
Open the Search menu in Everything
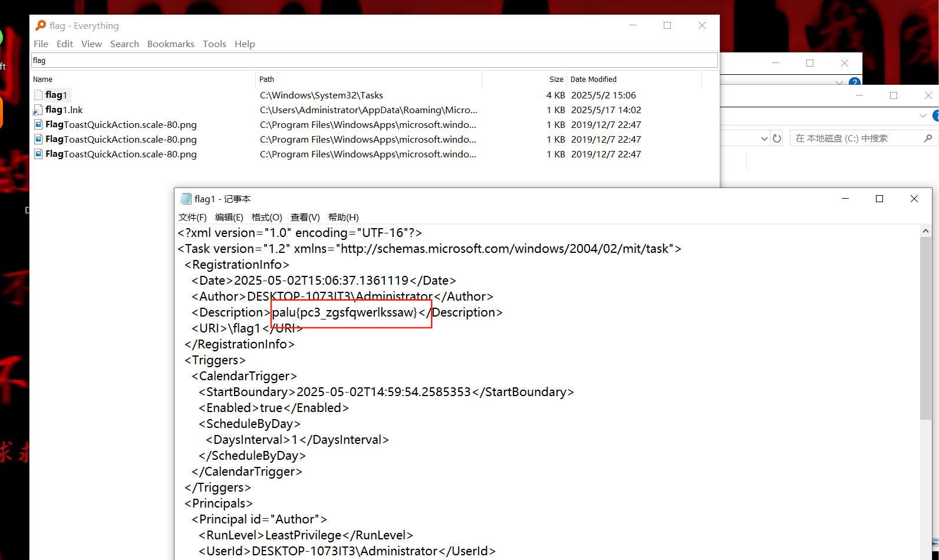tap(124, 44)
